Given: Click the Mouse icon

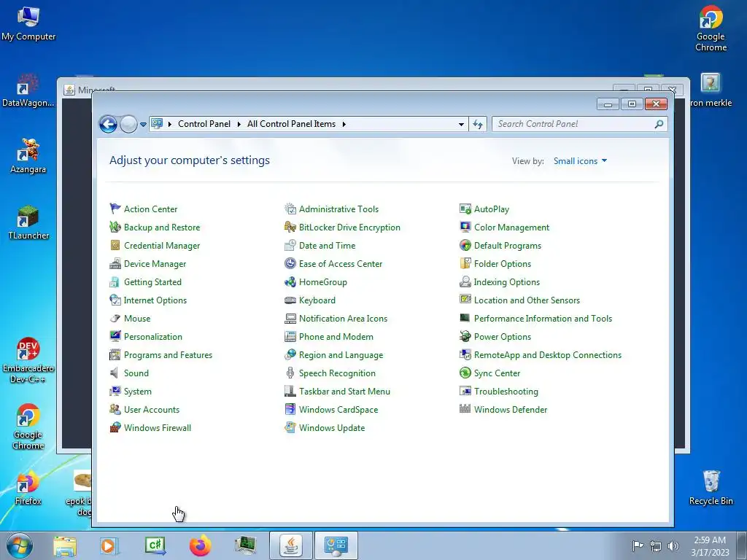Looking at the screenshot, I should click(115, 318).
